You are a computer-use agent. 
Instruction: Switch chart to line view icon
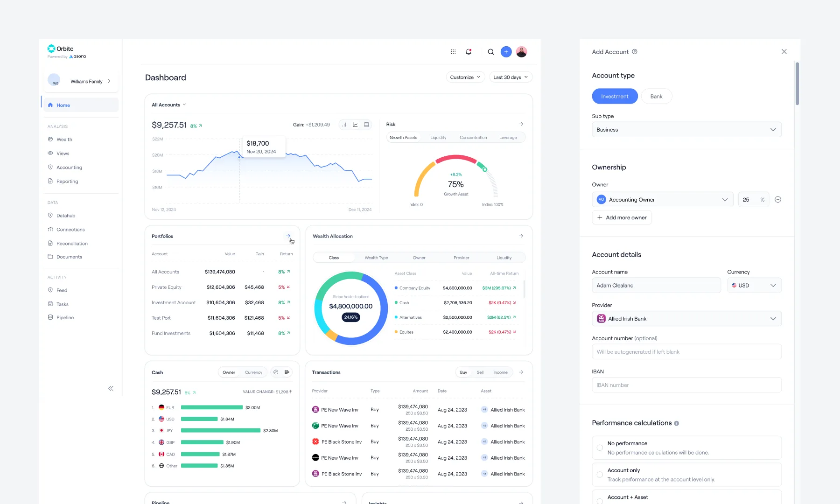(x=355, y=125)
